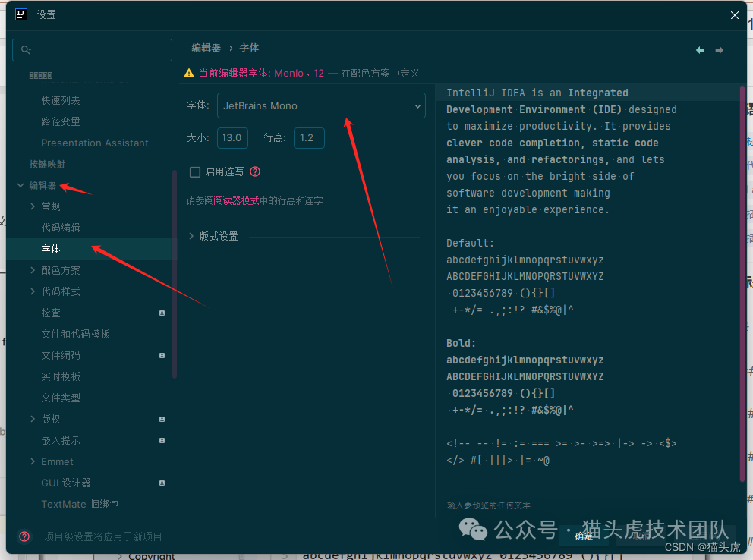Select 代码编辑 settings page
This screenshot has width=753, height=560.
coord(61,228)
